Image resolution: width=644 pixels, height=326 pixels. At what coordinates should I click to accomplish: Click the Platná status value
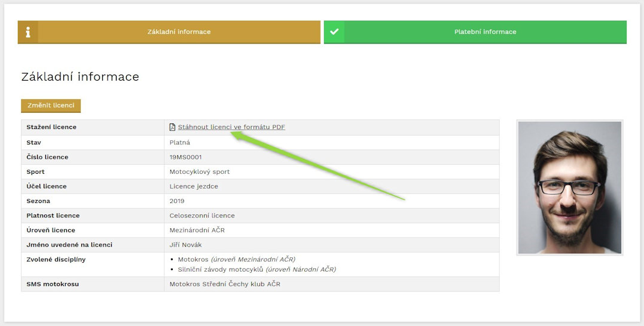click(x=180, y=143)
